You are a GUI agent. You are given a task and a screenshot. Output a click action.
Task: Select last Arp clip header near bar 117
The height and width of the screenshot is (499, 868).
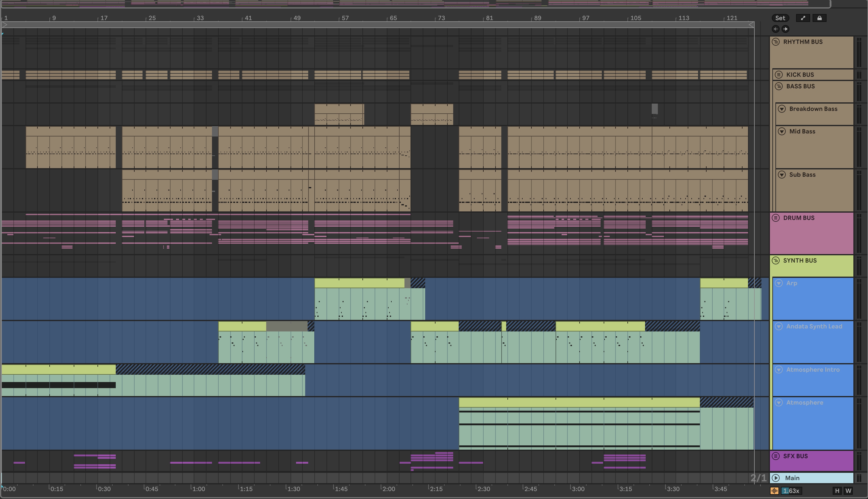click(x=724, y=283)
